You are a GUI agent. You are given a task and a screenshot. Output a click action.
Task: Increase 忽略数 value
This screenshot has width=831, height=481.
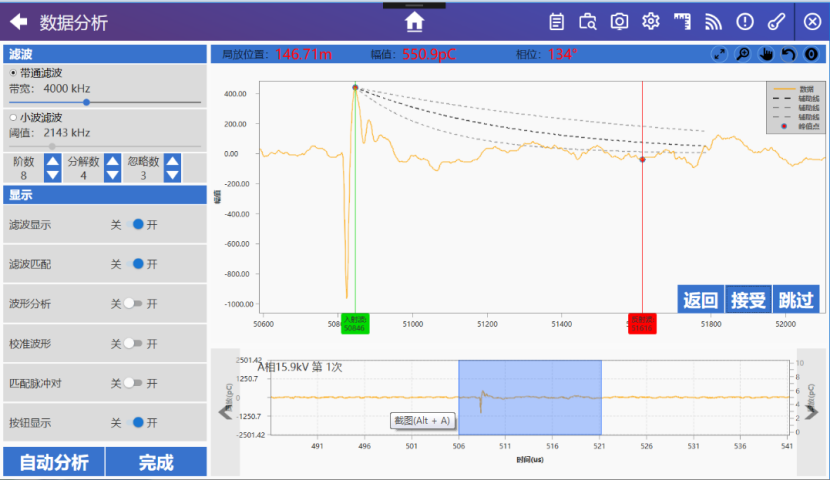tap(172, 161)
